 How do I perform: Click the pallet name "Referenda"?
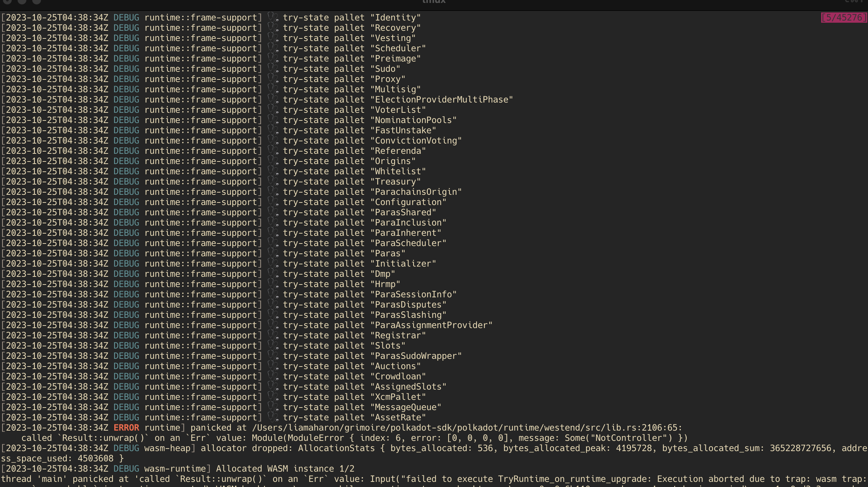(398, 151)
